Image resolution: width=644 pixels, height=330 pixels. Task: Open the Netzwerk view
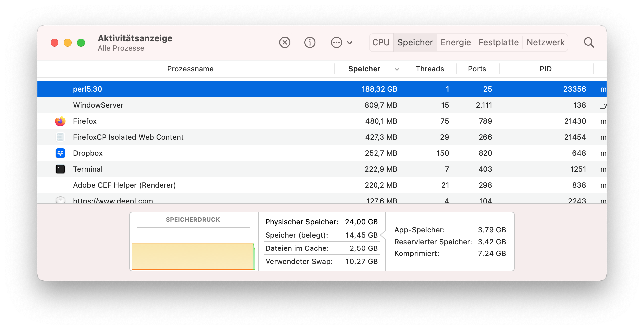tap(545, 42)
